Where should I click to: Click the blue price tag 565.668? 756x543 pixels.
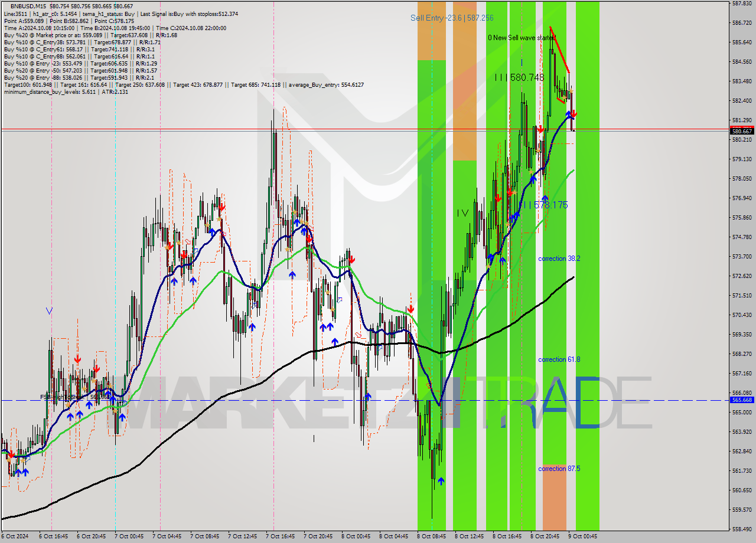click(x=742, y=400)
